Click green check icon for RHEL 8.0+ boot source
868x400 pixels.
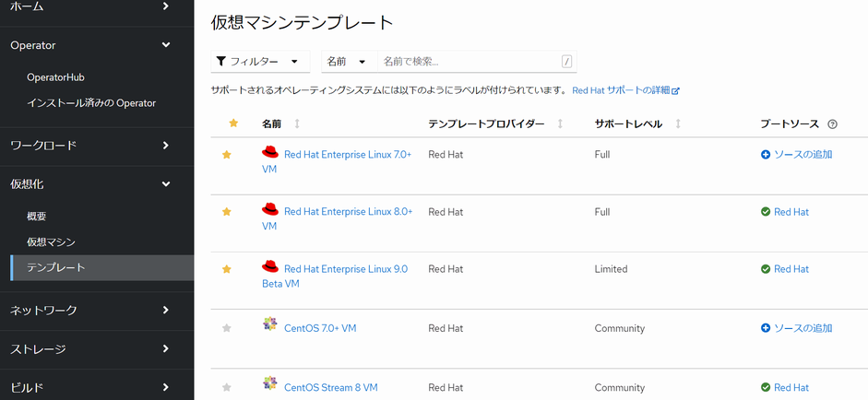tap(766, 212)
